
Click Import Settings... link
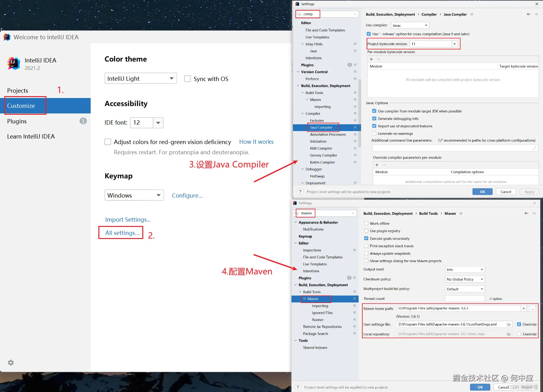[128, 219]
